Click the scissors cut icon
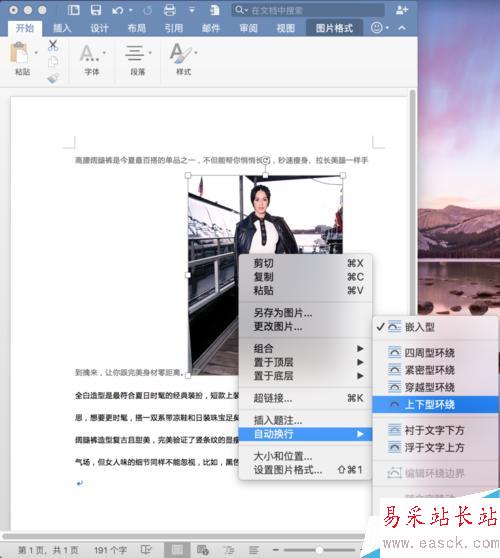500x558 pixels. (x=53, y=46)
